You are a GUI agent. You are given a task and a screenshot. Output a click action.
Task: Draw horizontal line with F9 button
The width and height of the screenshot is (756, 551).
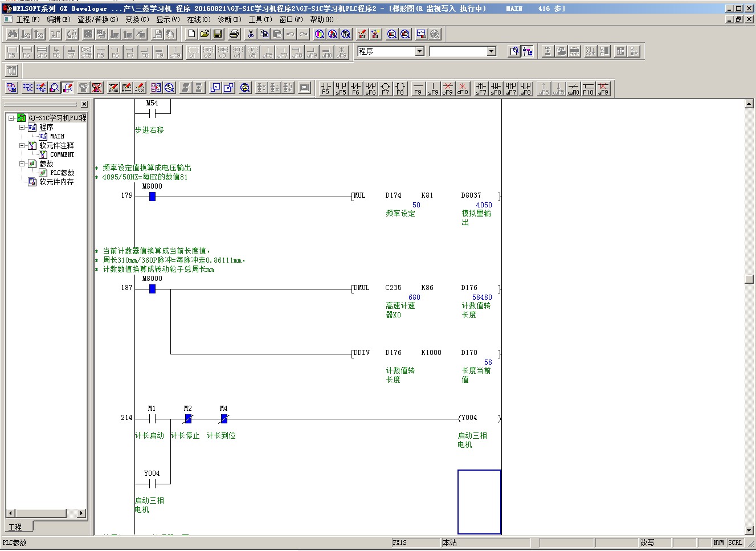[418, 88]
